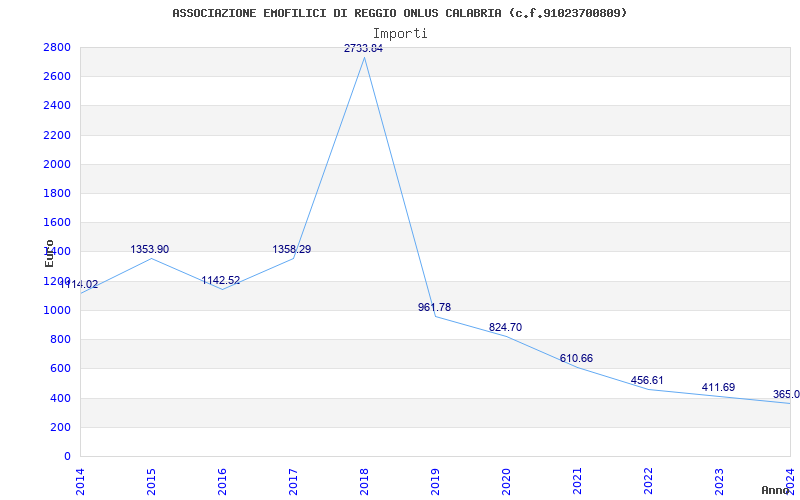Click the 1353.90 data label
The height and width of the screenshot is (500, 800).
tap(149, 249)
